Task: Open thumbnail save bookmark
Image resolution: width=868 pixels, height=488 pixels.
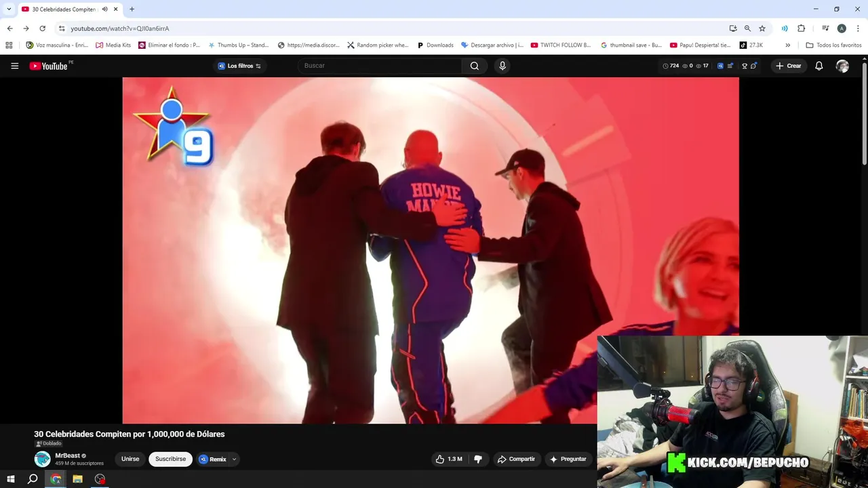Action: click(x=631, y=45)
